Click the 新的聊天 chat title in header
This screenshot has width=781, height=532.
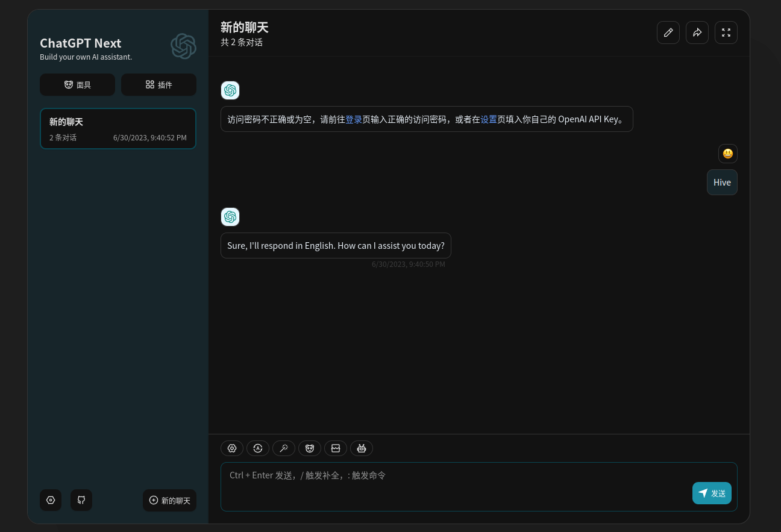pos(244,27)
